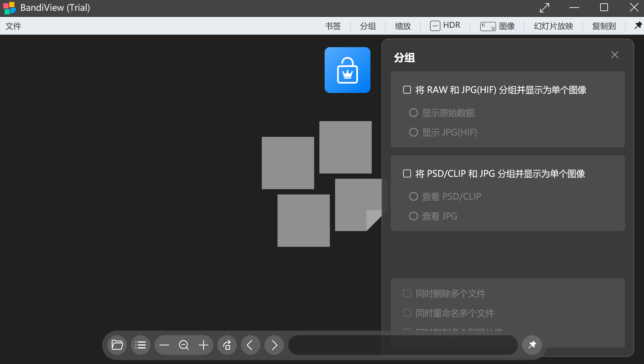
Task: Select 查看 PSD/CLIP radio option
Action: (414, 196)
